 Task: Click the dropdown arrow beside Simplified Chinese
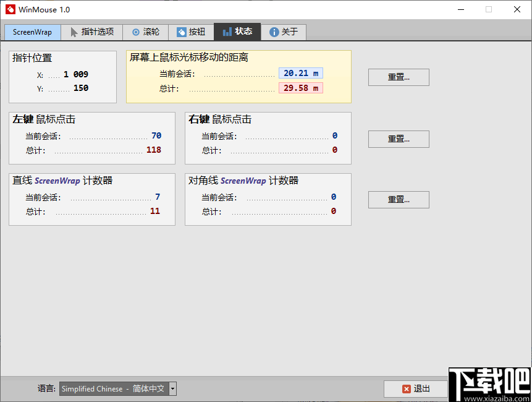tap(171, 388)
